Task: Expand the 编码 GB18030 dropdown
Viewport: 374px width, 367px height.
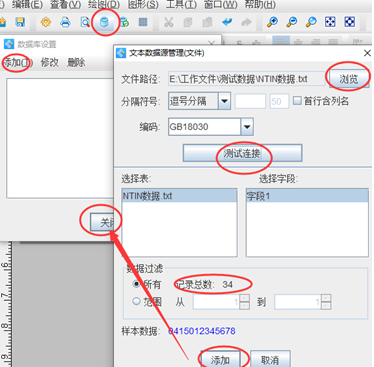Action: (247, 127)
